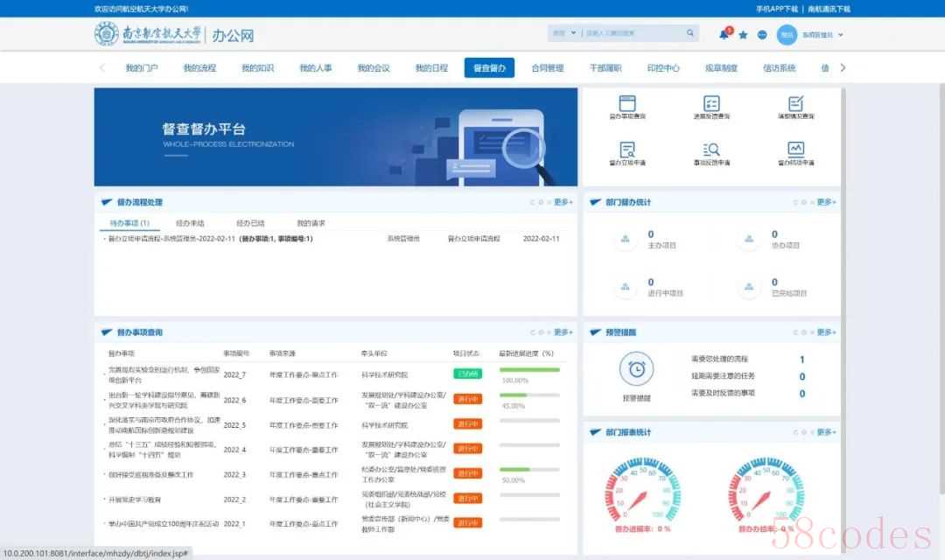This screenshot has width=945, height=560.
Task: Click the right 督办结率 gauge
Action: coord(766,489)
